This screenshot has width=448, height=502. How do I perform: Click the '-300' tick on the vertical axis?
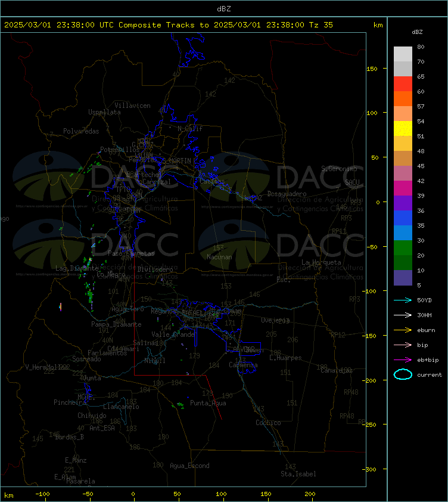369,469
